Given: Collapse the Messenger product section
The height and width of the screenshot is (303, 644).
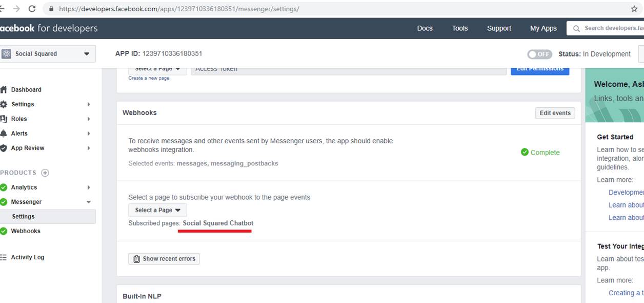Looking at the screenshot, I should [x=89, y=202].
